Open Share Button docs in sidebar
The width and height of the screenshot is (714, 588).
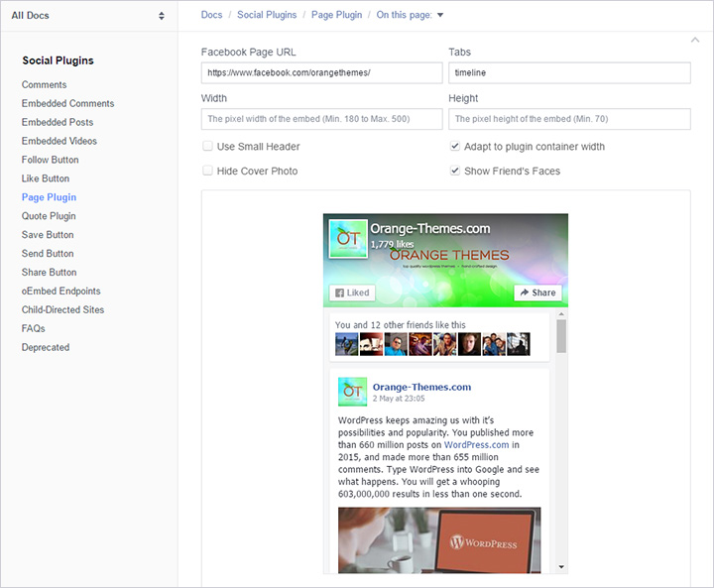pos(50,272)
